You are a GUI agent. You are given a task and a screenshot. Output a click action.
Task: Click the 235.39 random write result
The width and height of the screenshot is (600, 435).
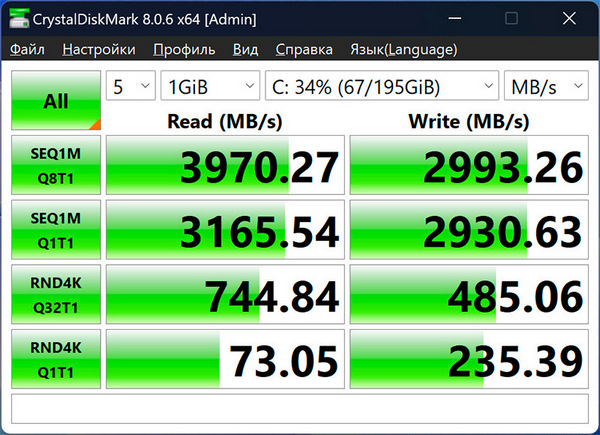468,358
